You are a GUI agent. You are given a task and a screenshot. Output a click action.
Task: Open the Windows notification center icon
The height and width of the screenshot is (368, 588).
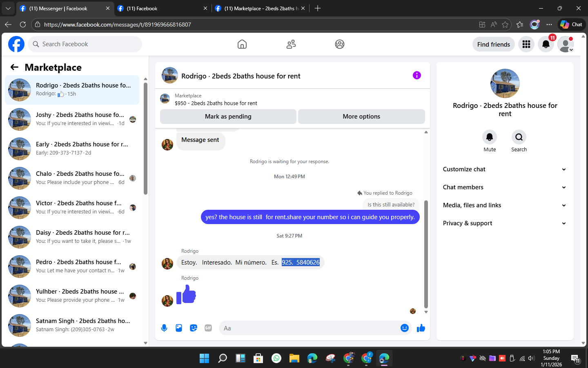pos(576,359)
